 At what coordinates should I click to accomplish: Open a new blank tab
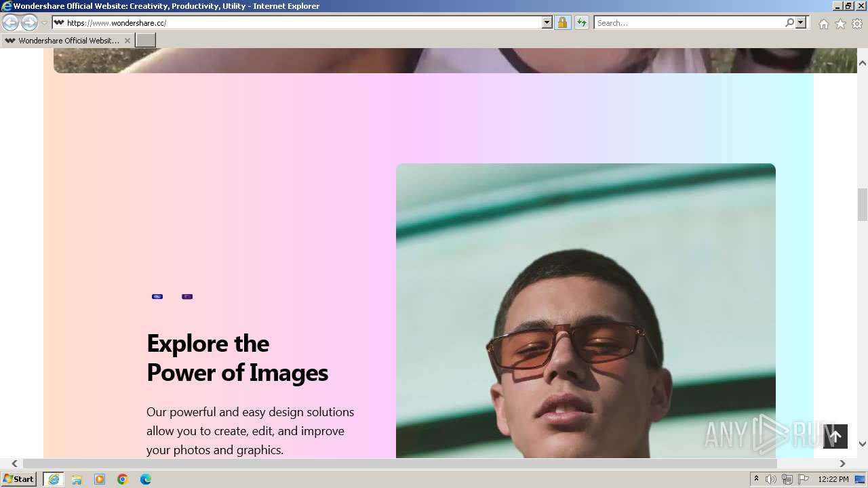click(x=146, y=41)
